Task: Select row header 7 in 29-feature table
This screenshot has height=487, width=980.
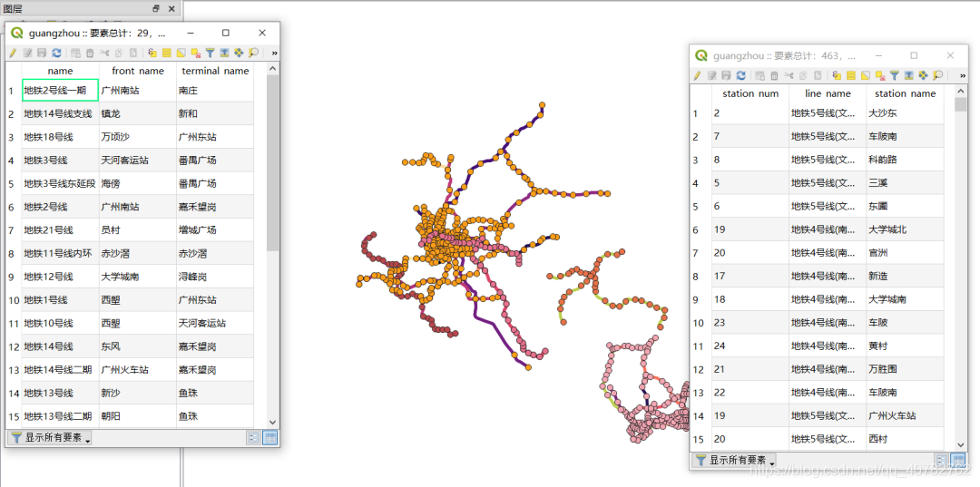Action: coord(11,229)
